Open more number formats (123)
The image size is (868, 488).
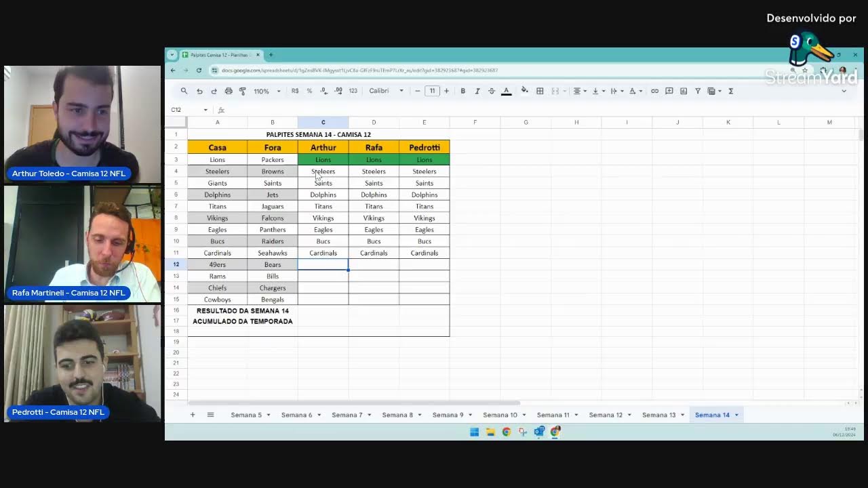[353, 91]
